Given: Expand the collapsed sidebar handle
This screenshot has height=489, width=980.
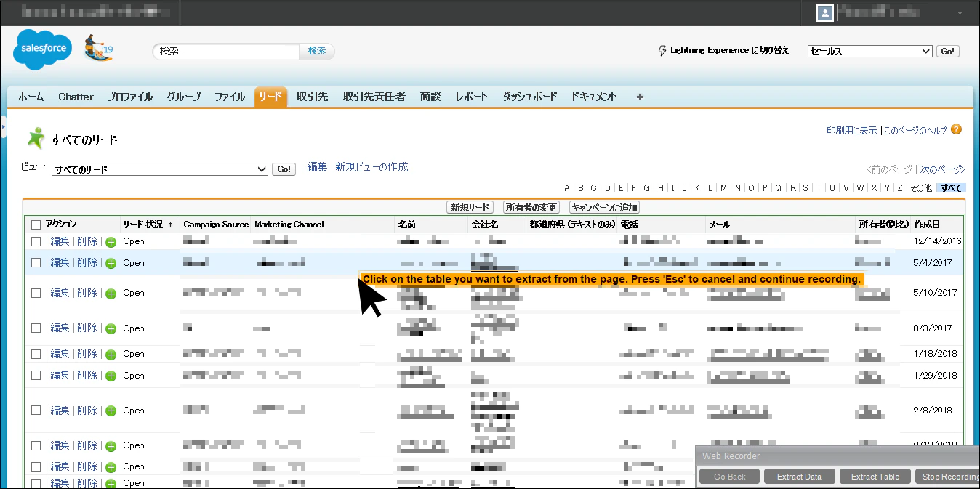Looking at the screenshot, I should pos(3,127).
